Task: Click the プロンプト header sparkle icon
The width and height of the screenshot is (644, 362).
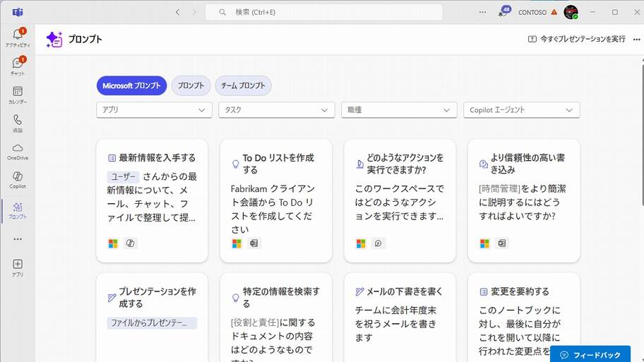Action: click(54, 40)
